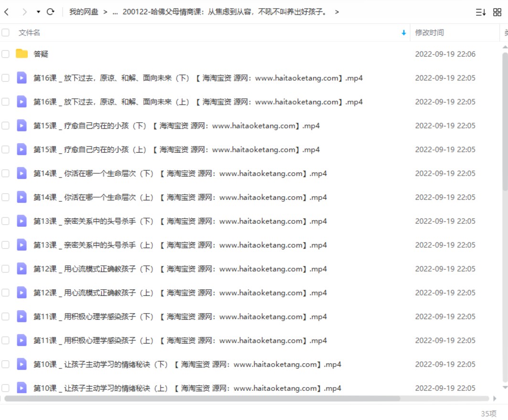This screenshot has height=420, width=508.
Task: Click video icon of 第10课 (上)
Action: (21, 388)
